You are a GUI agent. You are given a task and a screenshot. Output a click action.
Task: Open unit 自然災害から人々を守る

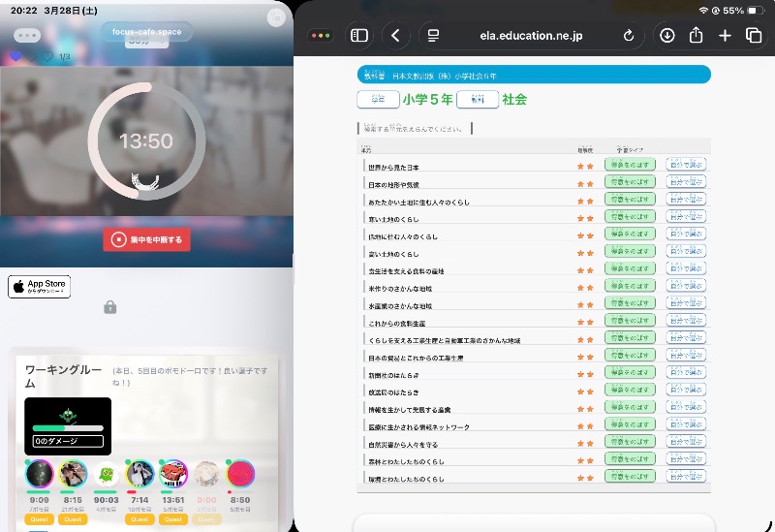click(403, 445)
